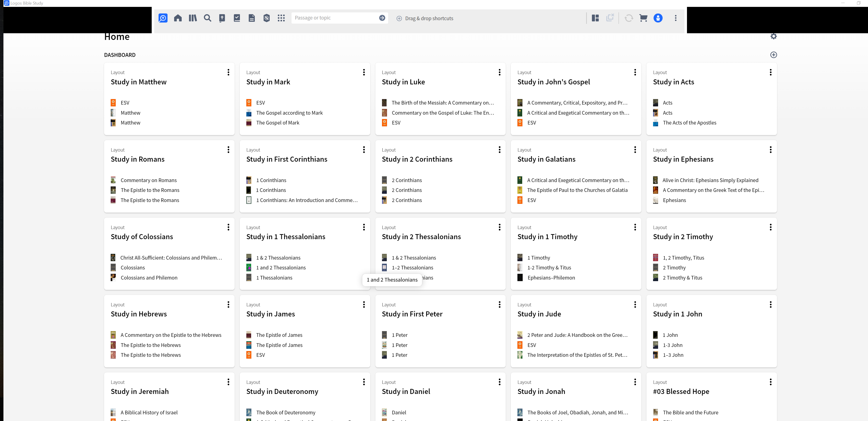Image resolution: width=868 pixels, height=421 pixels.
Task: Open Study in Matthew card options menu
Action: (x=228, y=72)
